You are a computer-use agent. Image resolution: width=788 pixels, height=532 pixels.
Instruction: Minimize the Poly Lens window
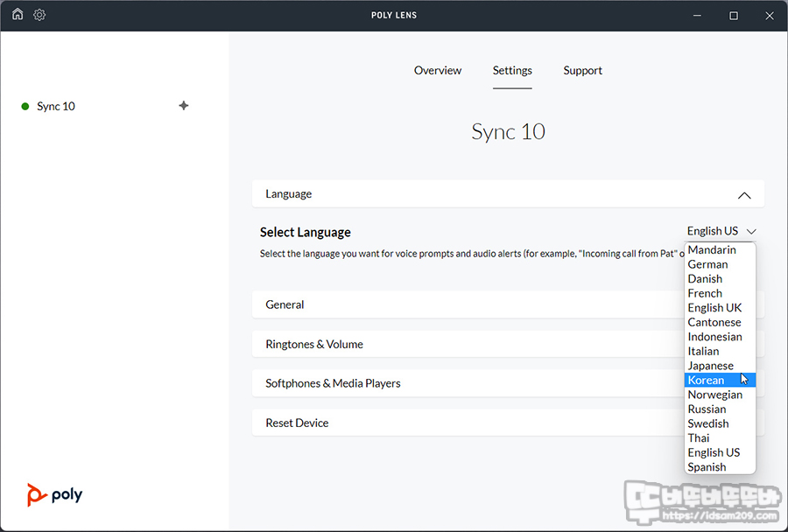(697, 16)
